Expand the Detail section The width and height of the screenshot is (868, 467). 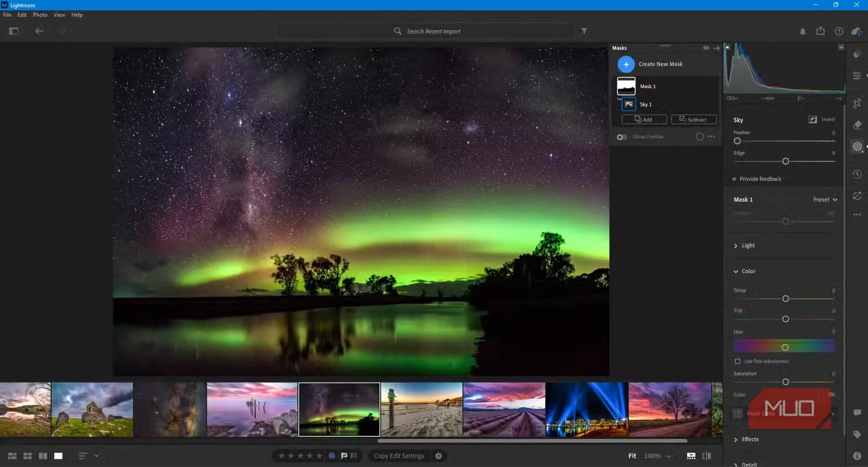click(x=745, y=464)
